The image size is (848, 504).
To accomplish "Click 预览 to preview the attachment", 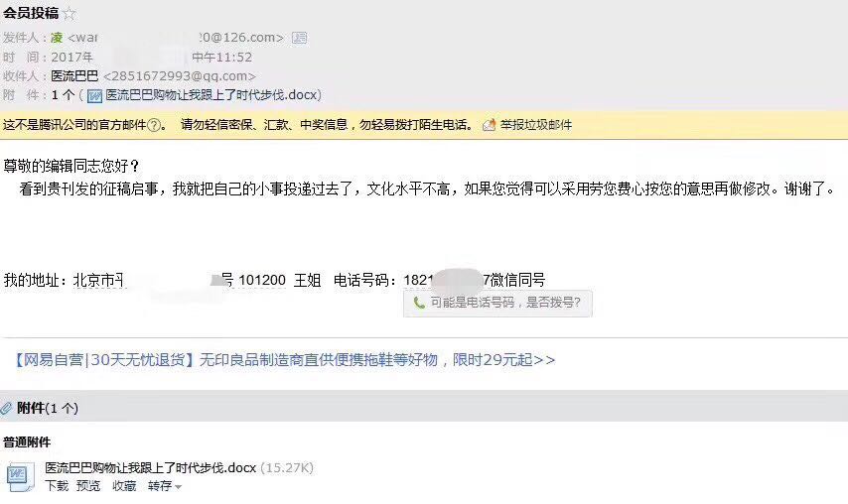I will 88,486.
